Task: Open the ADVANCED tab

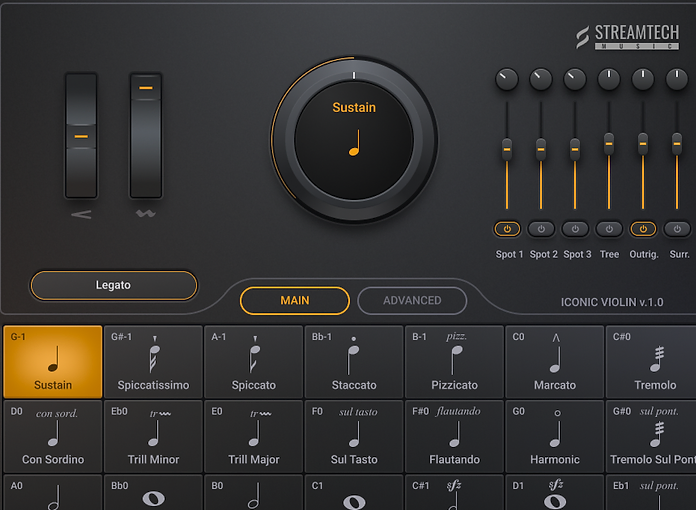Action: pos(412,300)
